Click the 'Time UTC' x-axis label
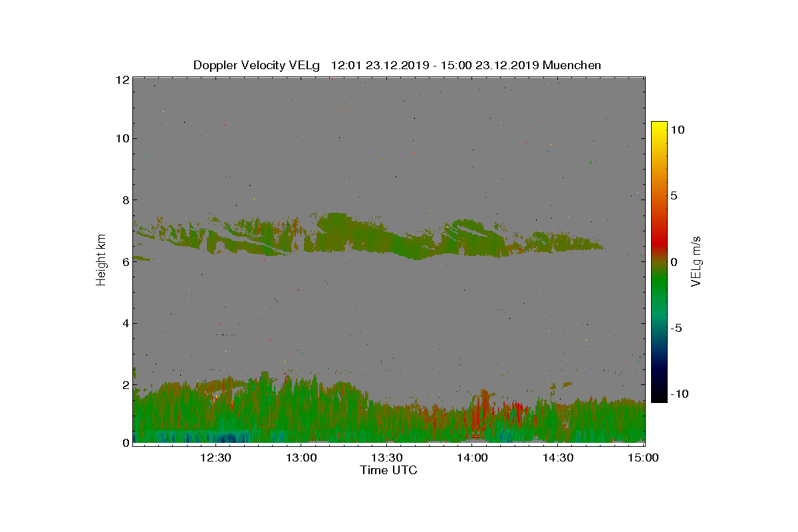This screenshot has width=798, height=532. point(389,470)
